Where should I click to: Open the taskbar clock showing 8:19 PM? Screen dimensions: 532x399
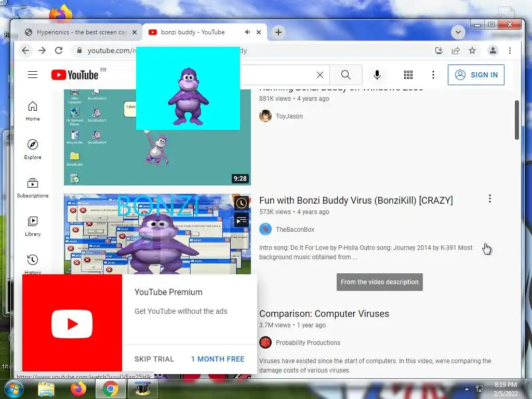tap(506, 389)
